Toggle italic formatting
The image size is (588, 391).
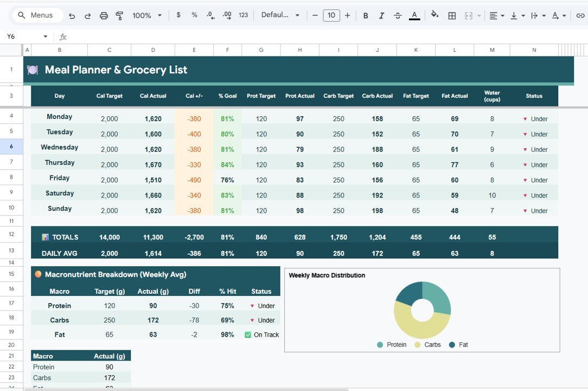[381, 15]
